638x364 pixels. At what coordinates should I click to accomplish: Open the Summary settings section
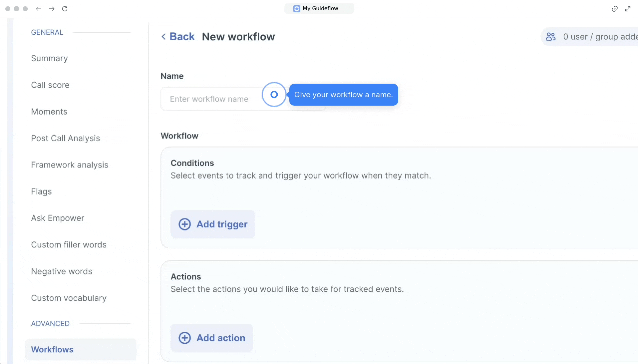tap(49, 58)
